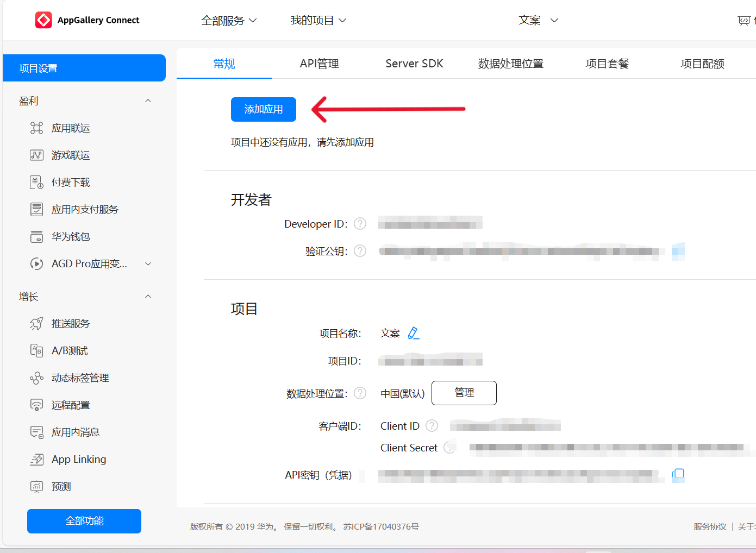The width and height of the screenshot is (756, 553).
Task: Select the 应用联运 menu label
Action: pyautogui.click(x=71, y=128)
